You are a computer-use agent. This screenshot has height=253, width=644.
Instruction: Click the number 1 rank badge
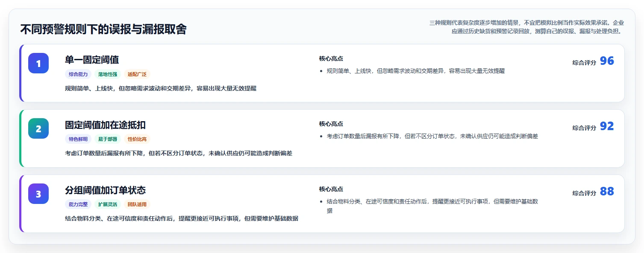[38, 63]
